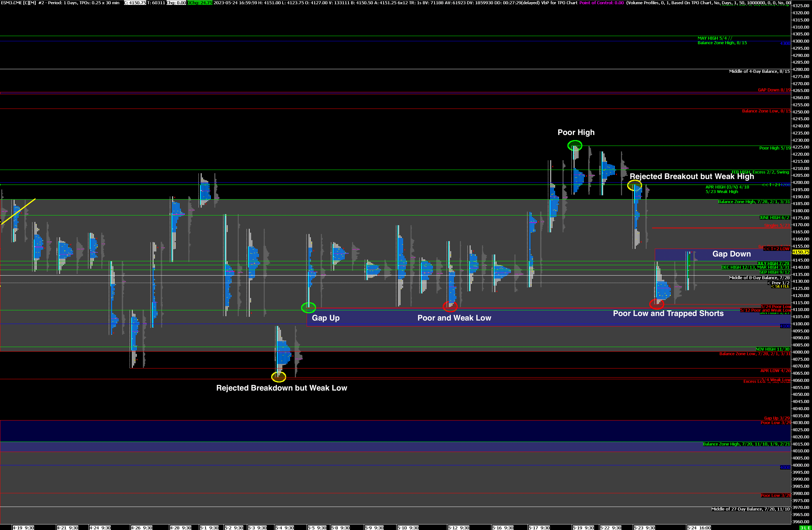812x530 pixels.
Task: Click the green circle marking Poor High
Action: [x=575, y=146]
